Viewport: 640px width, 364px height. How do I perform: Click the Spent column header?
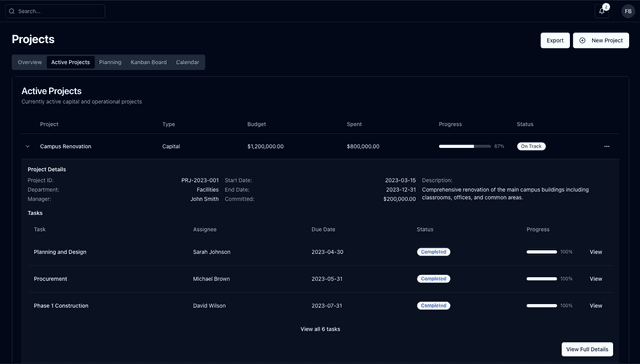pos(354,124)
